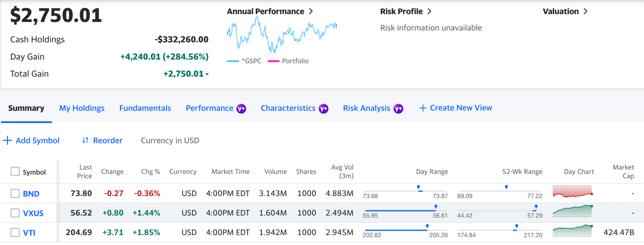Click the plus icon for Create New View
This screenshot has width=644, height=245.
tap(423, 108)
